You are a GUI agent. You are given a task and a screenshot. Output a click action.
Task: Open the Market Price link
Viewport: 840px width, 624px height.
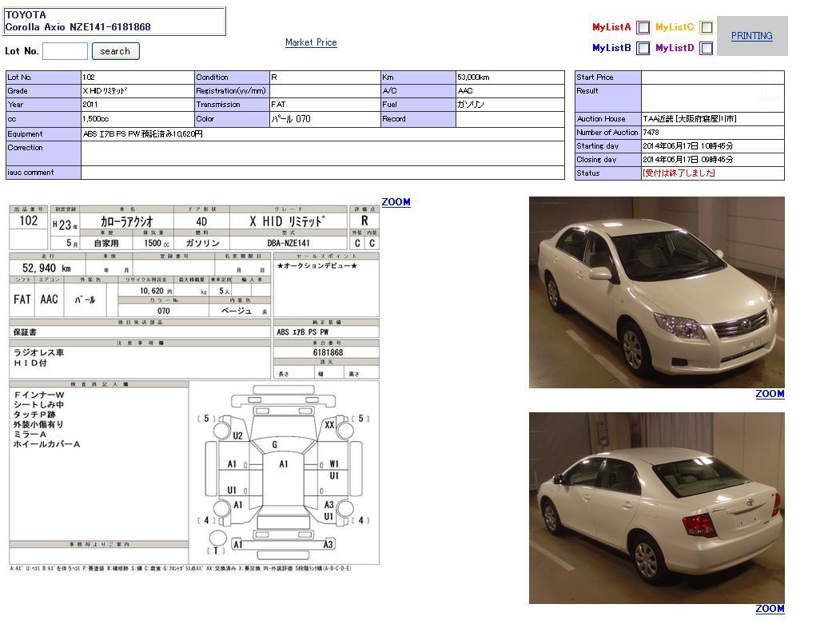(311, 42)
